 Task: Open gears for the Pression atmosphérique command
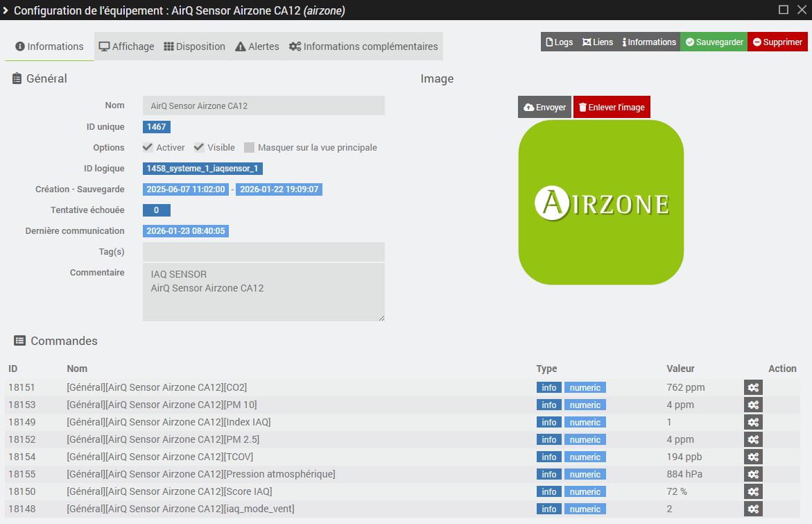coord(753,474)
